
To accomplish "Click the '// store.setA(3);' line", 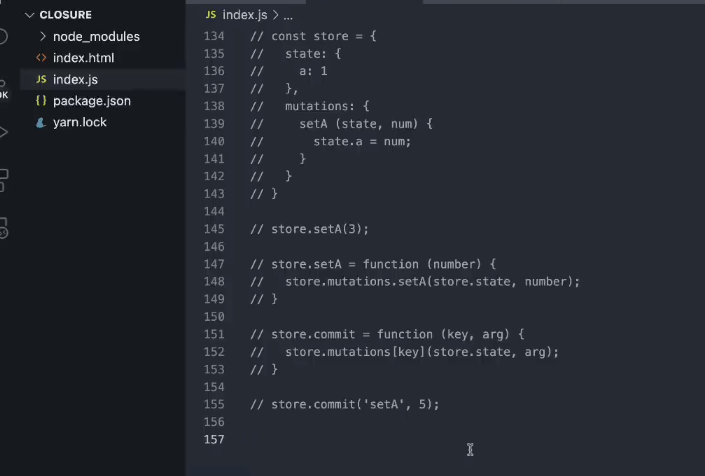I will click(x=309, y=229).
